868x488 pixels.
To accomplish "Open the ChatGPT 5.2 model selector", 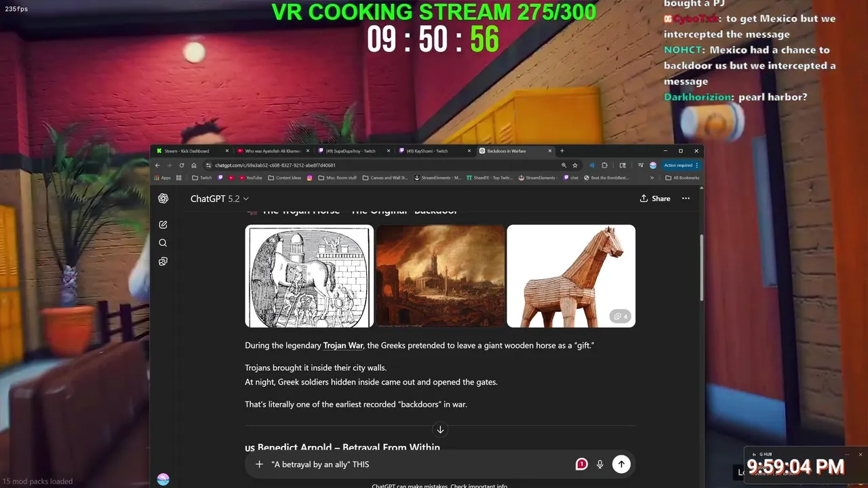I will [220, 199].
